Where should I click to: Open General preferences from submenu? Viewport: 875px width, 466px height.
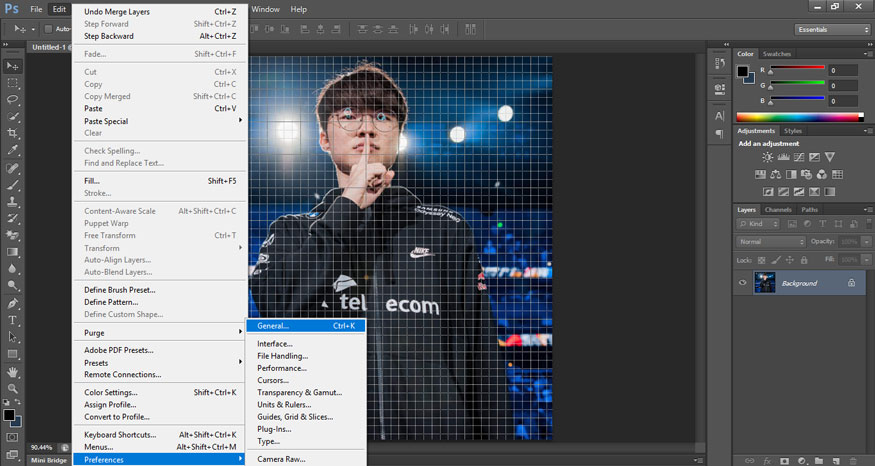(x=273, y=325)
